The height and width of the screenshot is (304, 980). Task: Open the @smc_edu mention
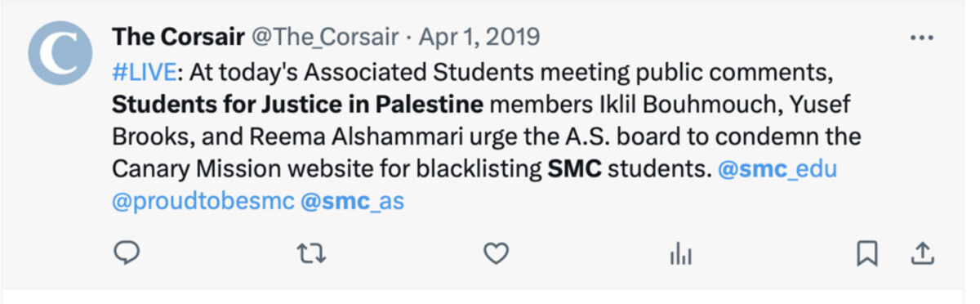click(777, 169)
